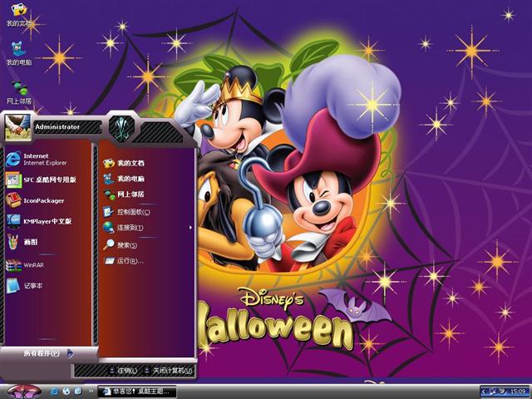Expand 所有程序(P) all programs
The height and width of the screenshot is (399, 532).
48,353
